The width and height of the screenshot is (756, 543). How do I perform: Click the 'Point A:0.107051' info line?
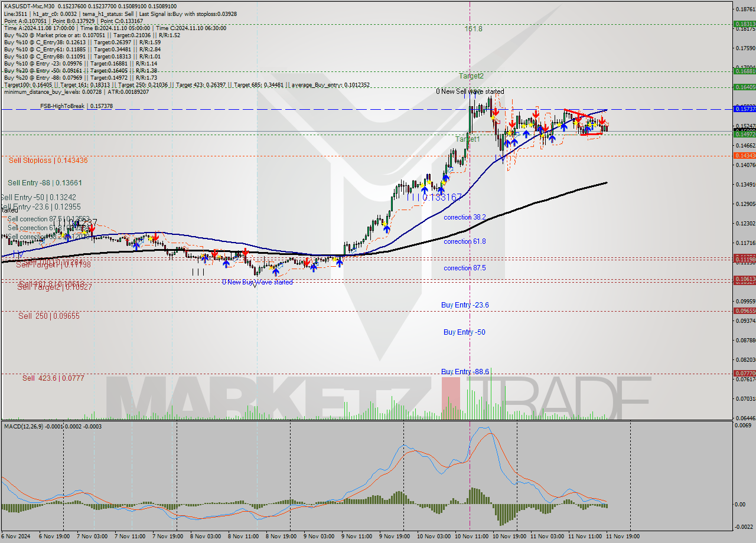pyautogui.click(x=73, y=21)
